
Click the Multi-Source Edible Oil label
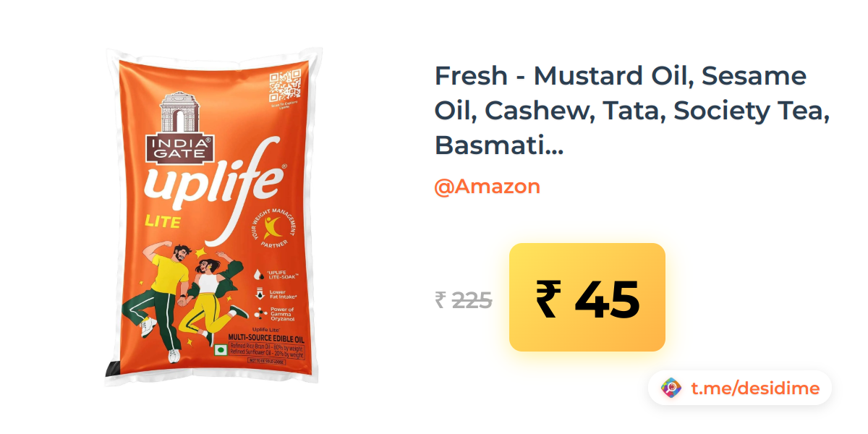click(x=265, y=338)
